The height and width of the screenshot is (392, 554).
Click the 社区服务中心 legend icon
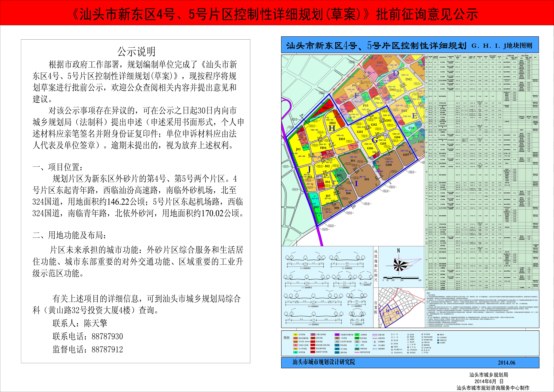[392, 350]
